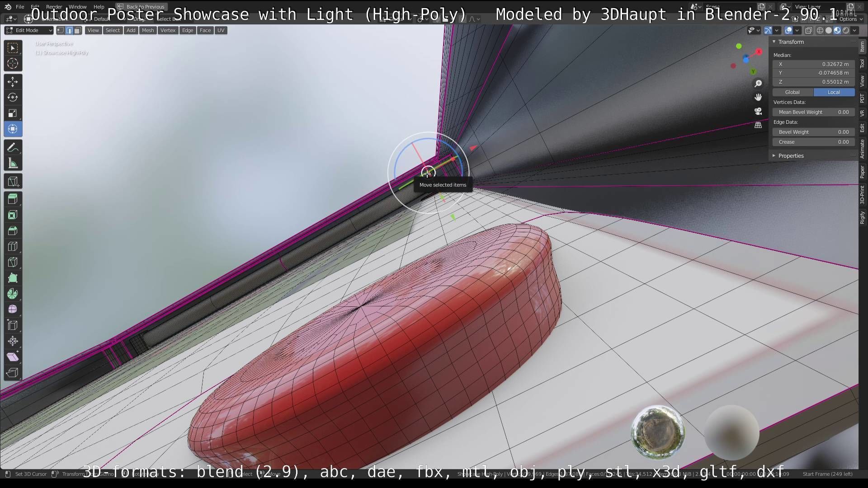Switch to face select mode

click(x=78, y=30)
